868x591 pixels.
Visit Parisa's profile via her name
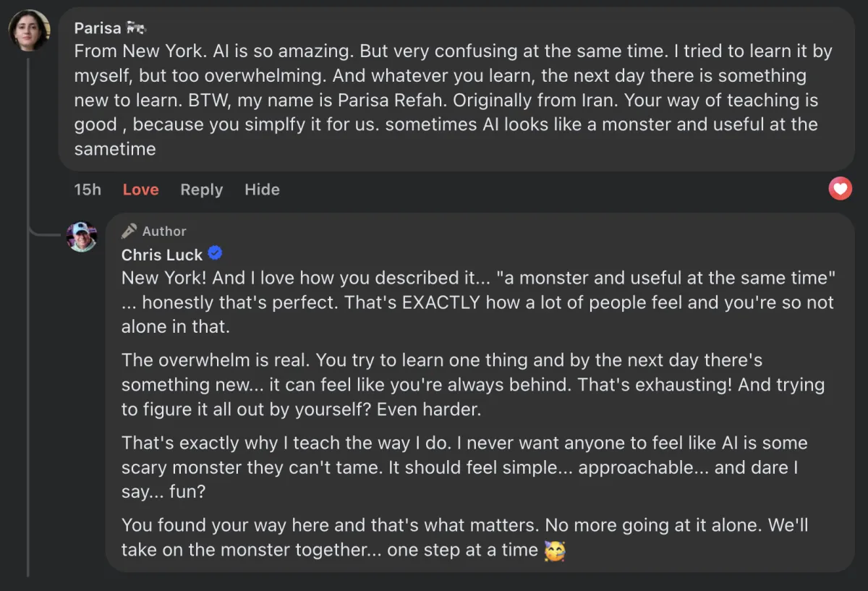click(98, 28)
